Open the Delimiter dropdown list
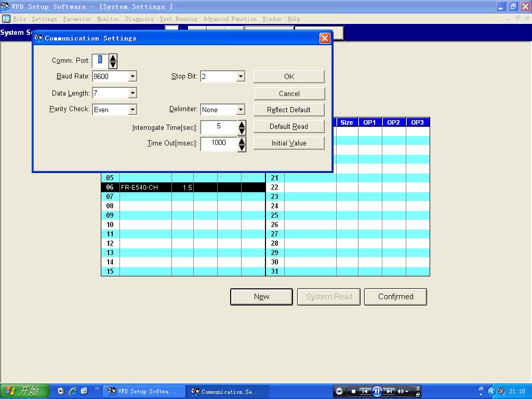 tap(241, 110)
